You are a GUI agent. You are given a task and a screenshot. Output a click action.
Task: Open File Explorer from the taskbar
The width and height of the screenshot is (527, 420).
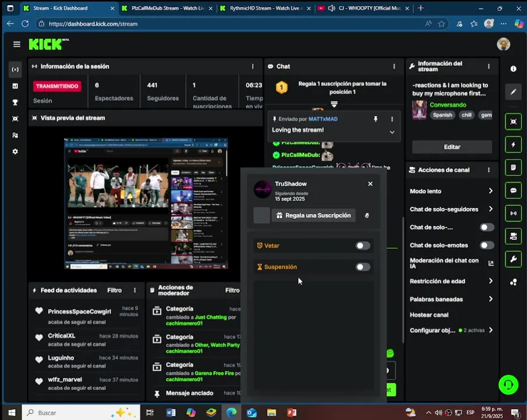pyautogui.click(x=271, y=412)
